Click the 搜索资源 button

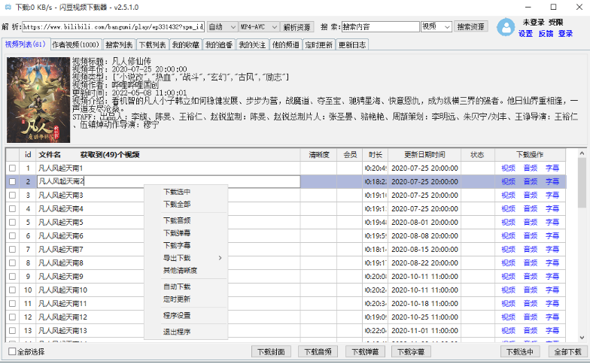(471, 26)
